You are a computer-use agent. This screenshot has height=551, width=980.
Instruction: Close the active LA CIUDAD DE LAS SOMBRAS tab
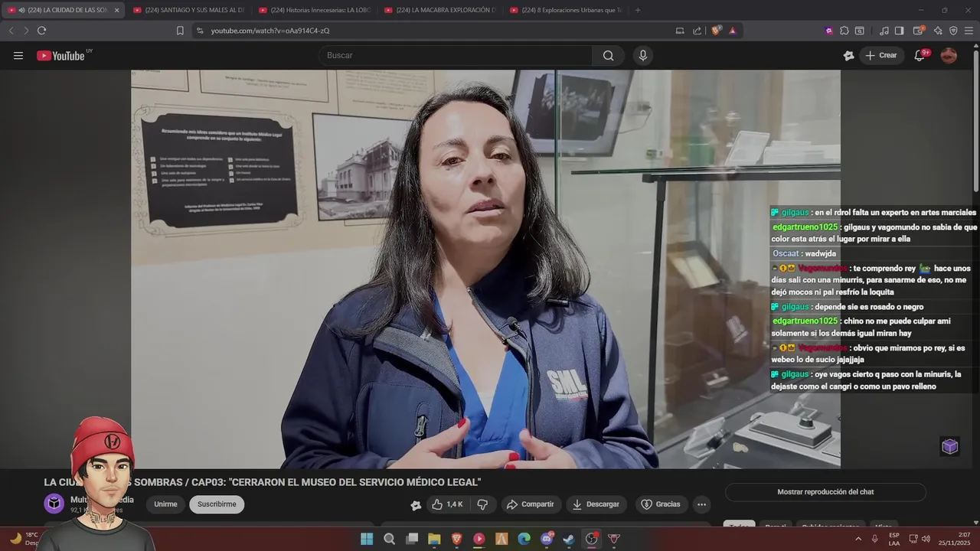pyautogui.click(x=116, y=10)
